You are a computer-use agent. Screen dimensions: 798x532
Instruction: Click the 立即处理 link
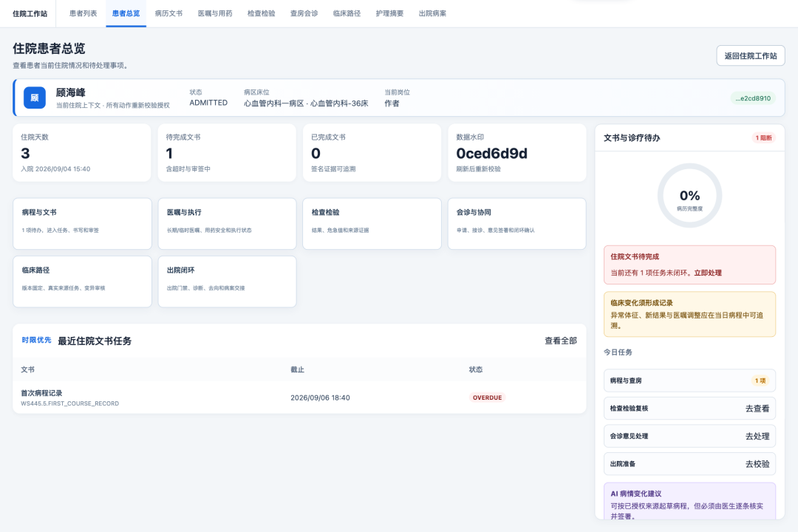708,273
